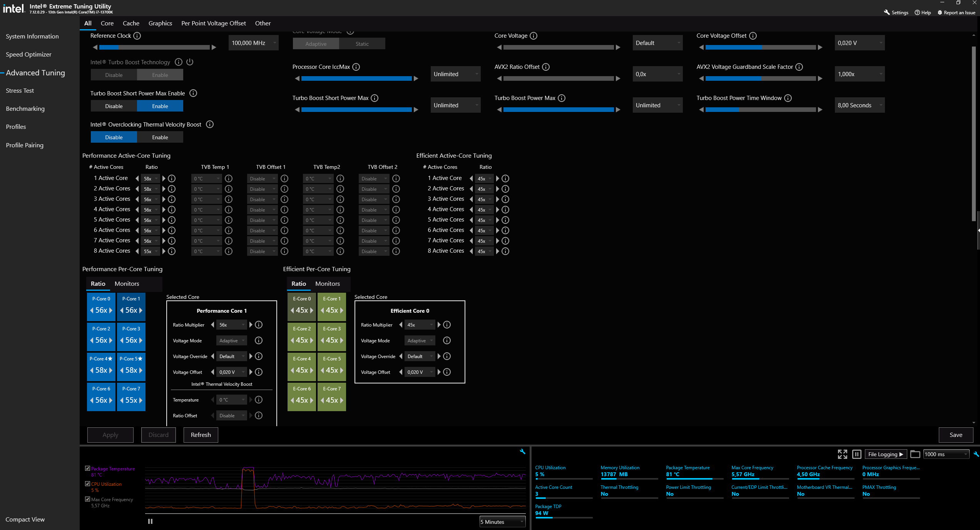Show info for Processor Core IccMax
The width and height of the screenshot is (980, 530).
coord(356,67)
